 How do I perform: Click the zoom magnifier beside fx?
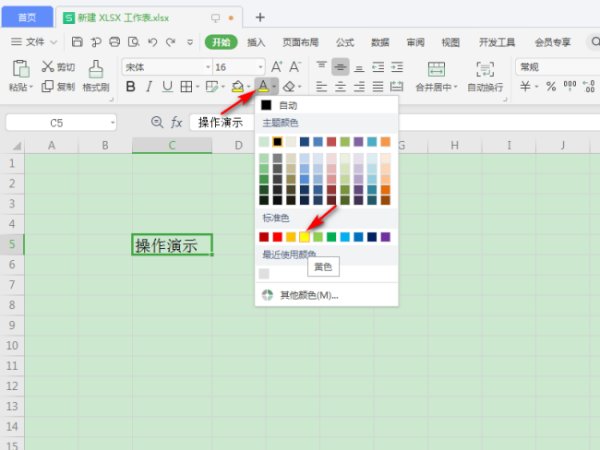point(157,122)
